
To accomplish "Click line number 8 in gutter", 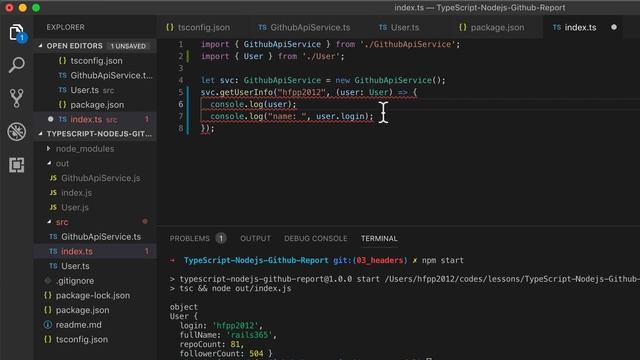I will [180, 128].
